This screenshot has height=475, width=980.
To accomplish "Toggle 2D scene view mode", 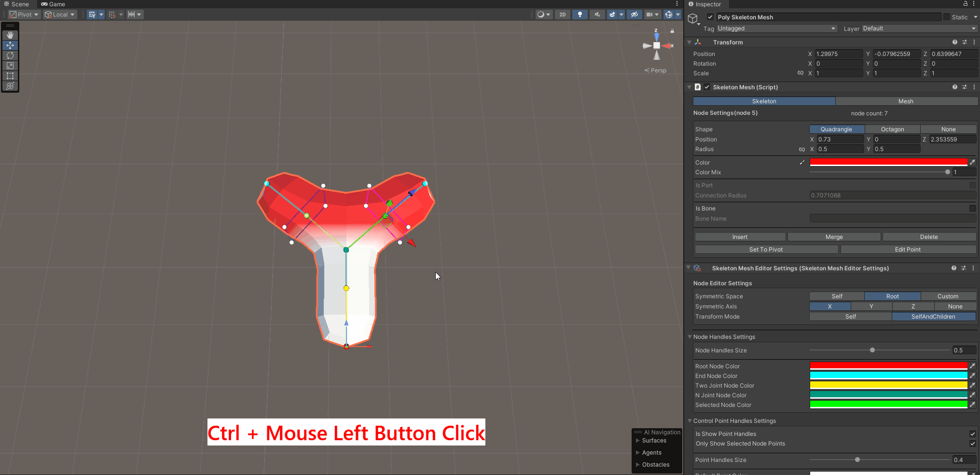I will 563,14.
